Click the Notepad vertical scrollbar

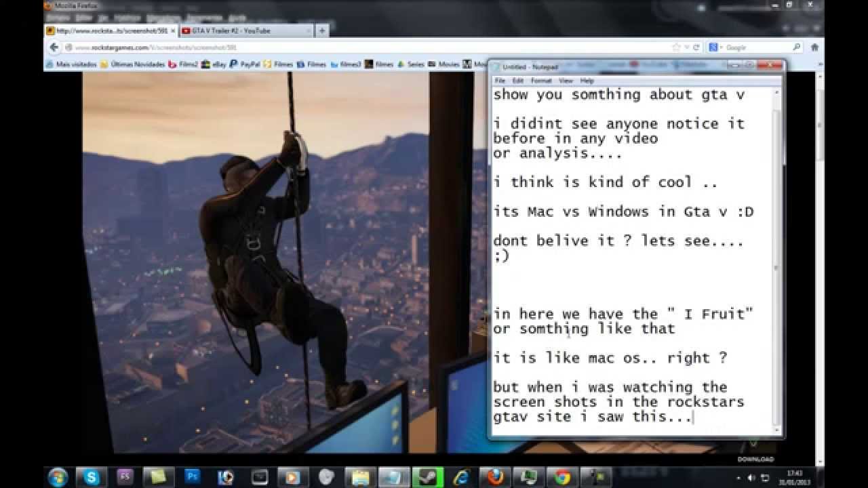[777, 261]
